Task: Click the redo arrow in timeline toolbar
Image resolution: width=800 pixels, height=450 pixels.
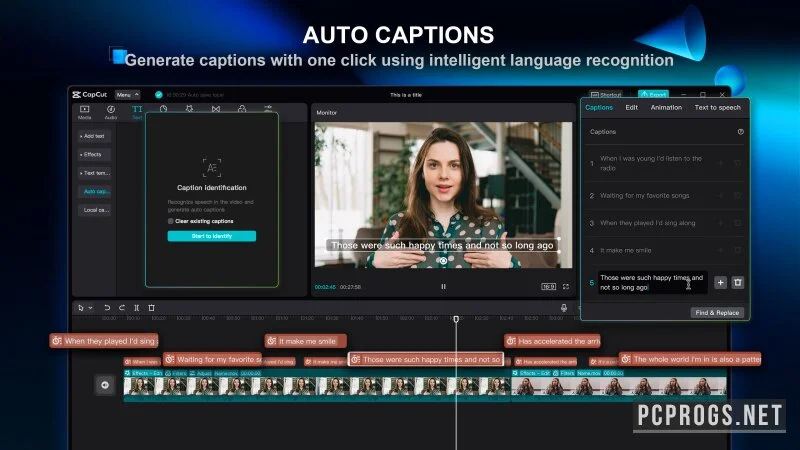Action: 121,308
